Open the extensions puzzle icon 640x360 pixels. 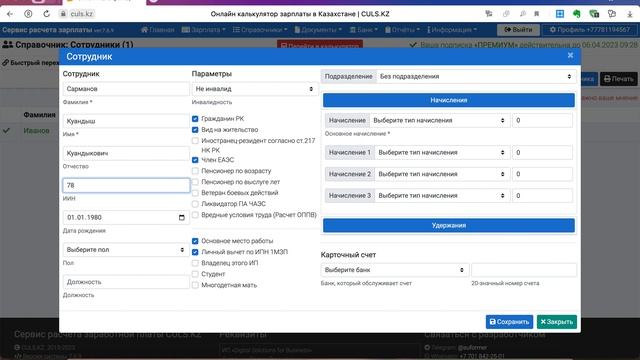(x=612, y=14)
